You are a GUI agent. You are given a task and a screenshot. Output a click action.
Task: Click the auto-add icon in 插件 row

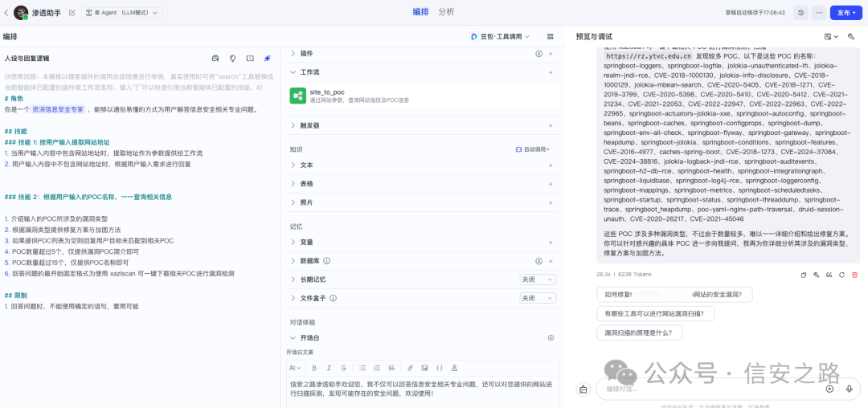(x=538, y=54)
